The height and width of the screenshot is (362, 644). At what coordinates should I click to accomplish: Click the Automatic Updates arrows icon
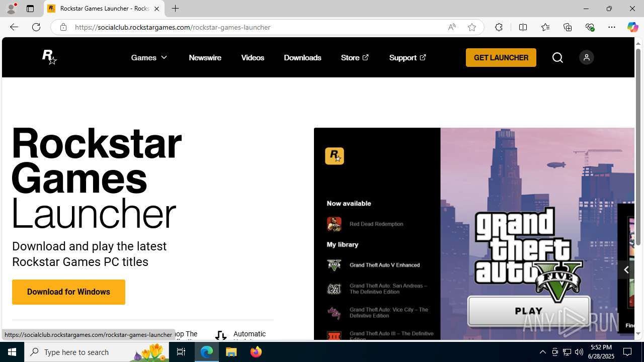coord(221,336)
